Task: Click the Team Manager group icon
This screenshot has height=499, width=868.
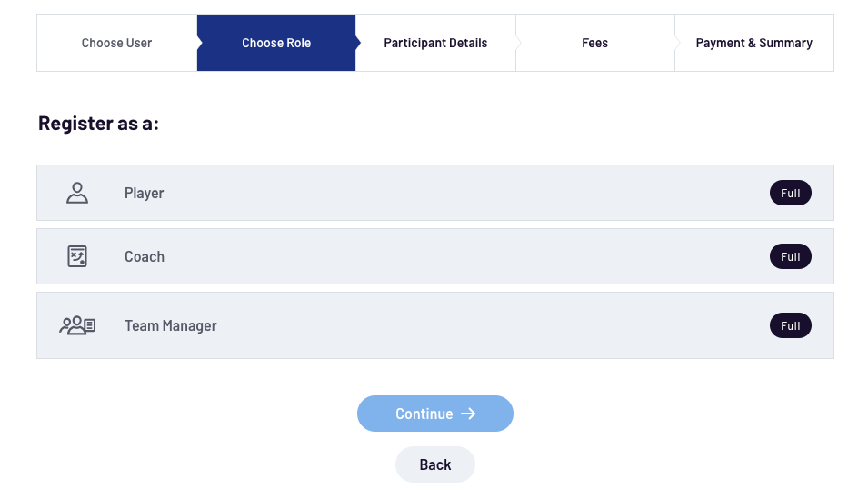Action: click(x=77, y=325)
